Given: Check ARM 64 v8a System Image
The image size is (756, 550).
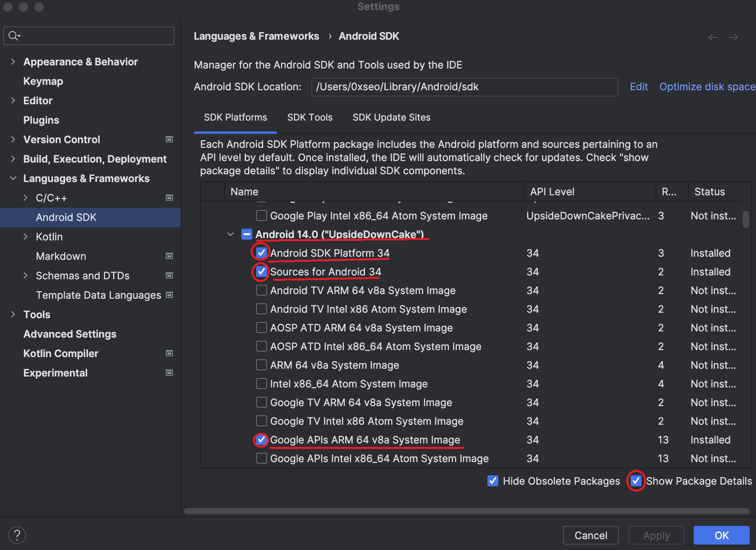Looking at the screenshot, I should (261, 365).
